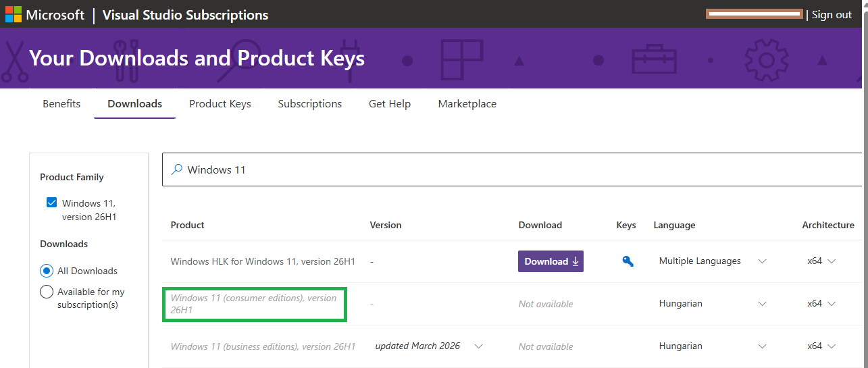This screenshot has height=368, width=868.
Task: Expand the updated March 2026 version dropdown
Action: click(478, 346)
